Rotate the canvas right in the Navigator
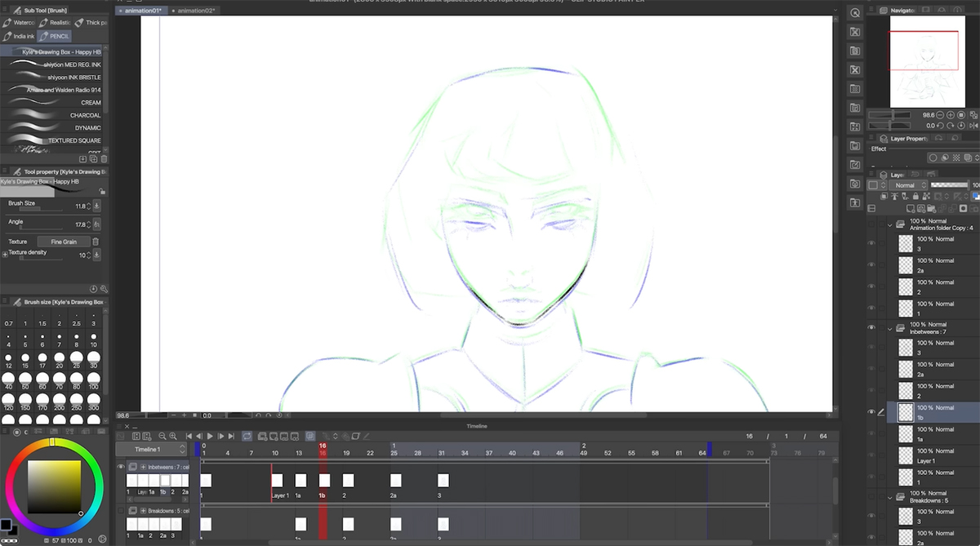The width and height of the screenshot is (980, 546). [x=951, y=126]
